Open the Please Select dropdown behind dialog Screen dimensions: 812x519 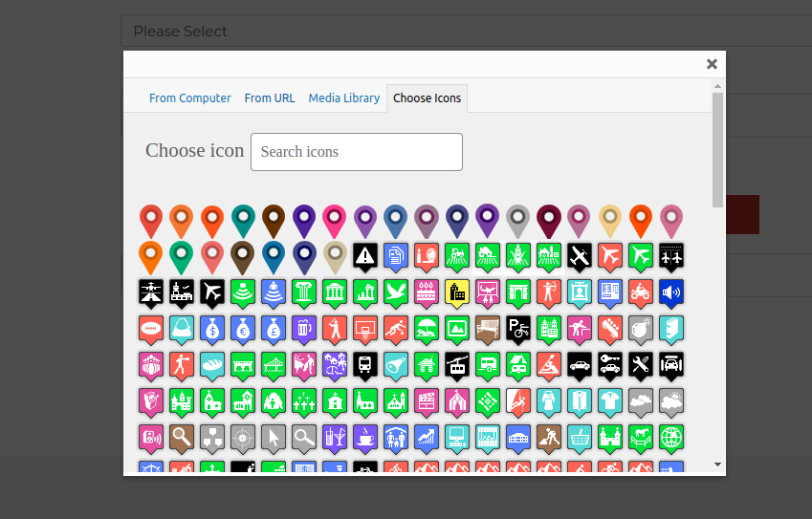466,31
